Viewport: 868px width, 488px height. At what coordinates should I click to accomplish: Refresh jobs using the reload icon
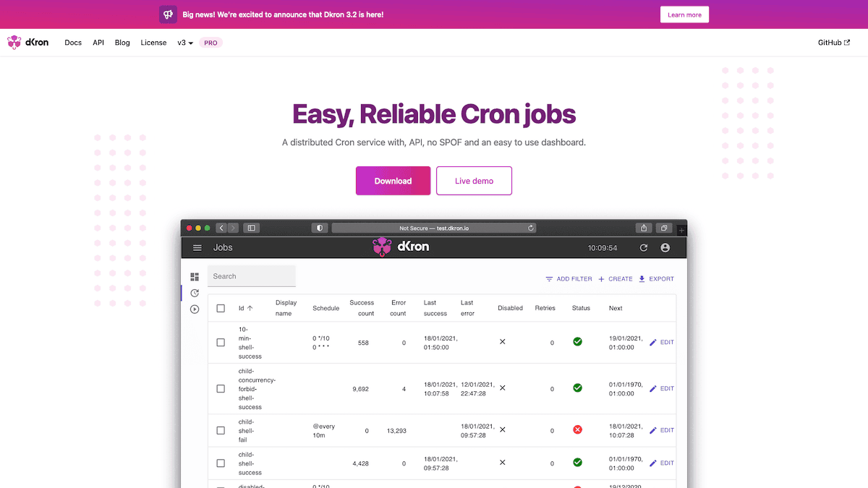tap(643, 247)
